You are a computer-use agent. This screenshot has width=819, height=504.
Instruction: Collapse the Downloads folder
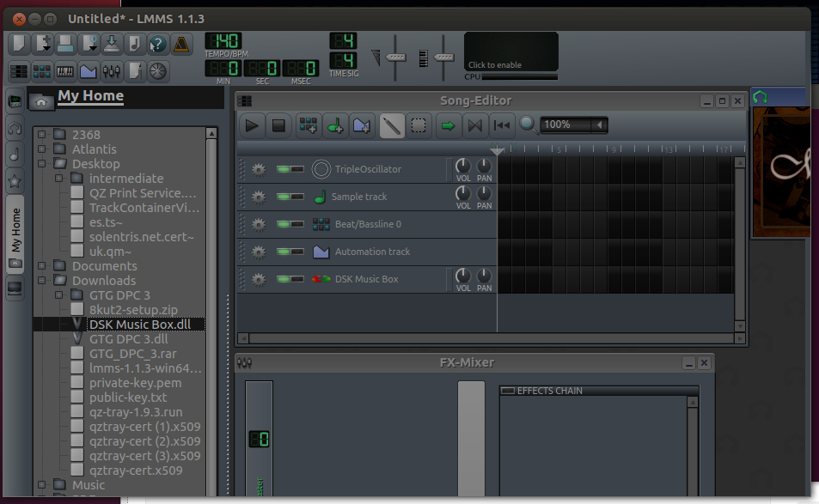(42, 281)
